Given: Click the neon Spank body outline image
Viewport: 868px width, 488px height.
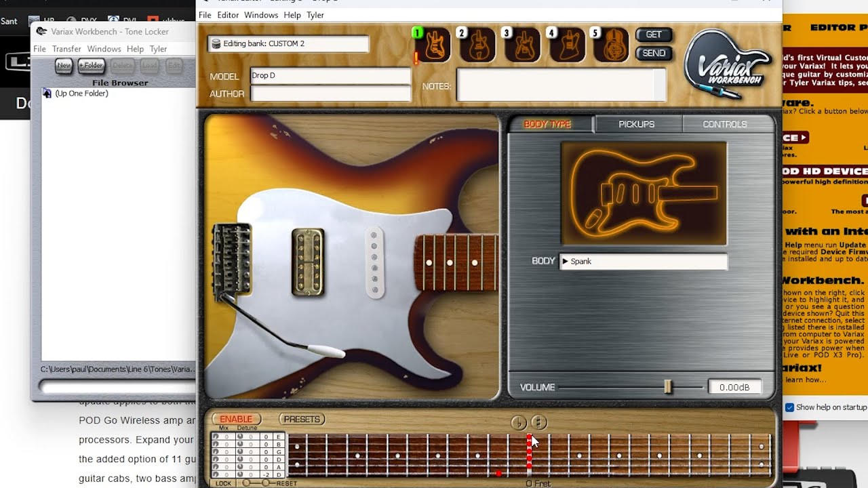Looking at the screenshot, I should click(x=644, y=193).
